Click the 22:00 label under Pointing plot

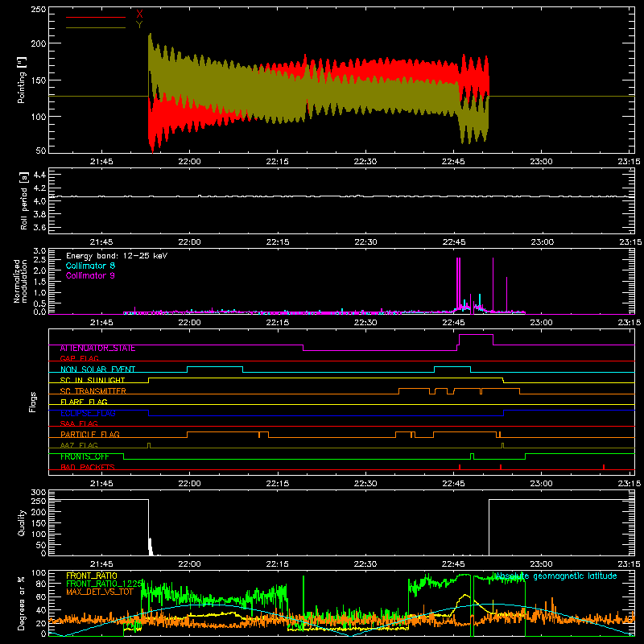coord(189,162)
